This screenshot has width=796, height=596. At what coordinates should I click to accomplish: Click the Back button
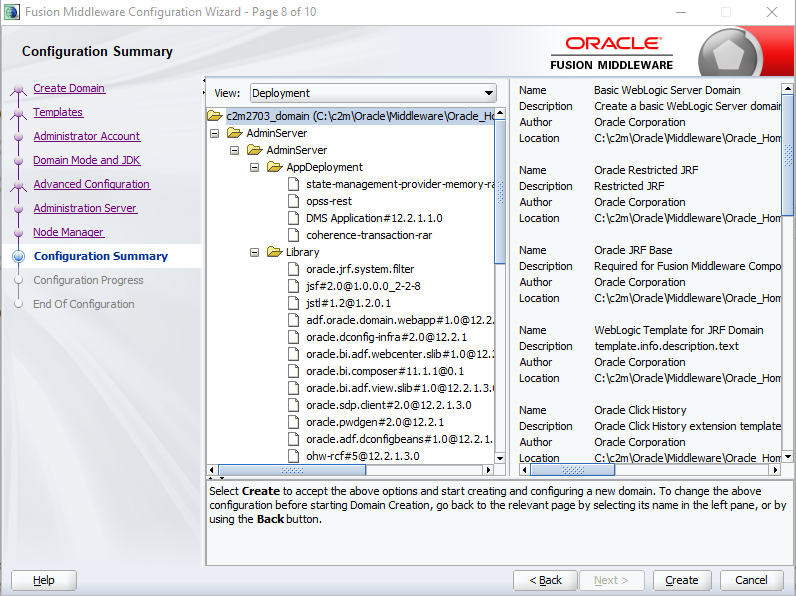click(545, 580)
